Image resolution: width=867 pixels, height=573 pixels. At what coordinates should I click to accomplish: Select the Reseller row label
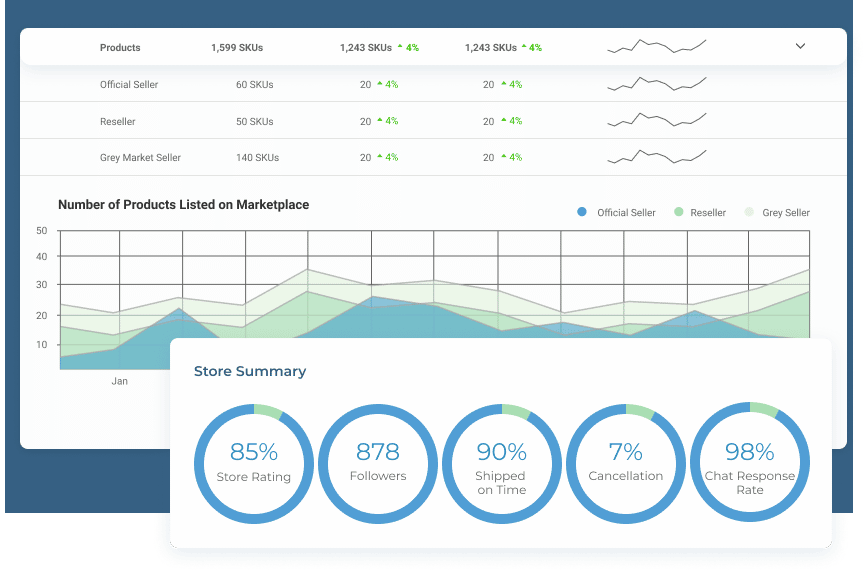[118, 122]
